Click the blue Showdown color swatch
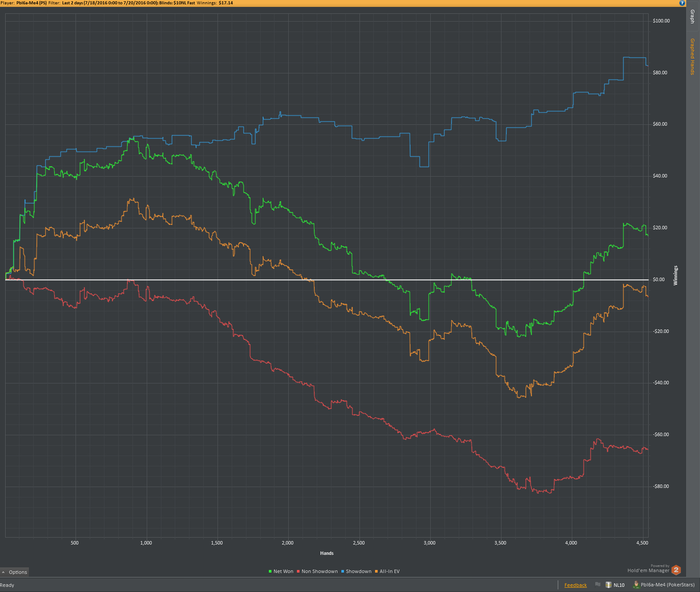Viewport: 700px width, 592px height. (x=343, y=571)
